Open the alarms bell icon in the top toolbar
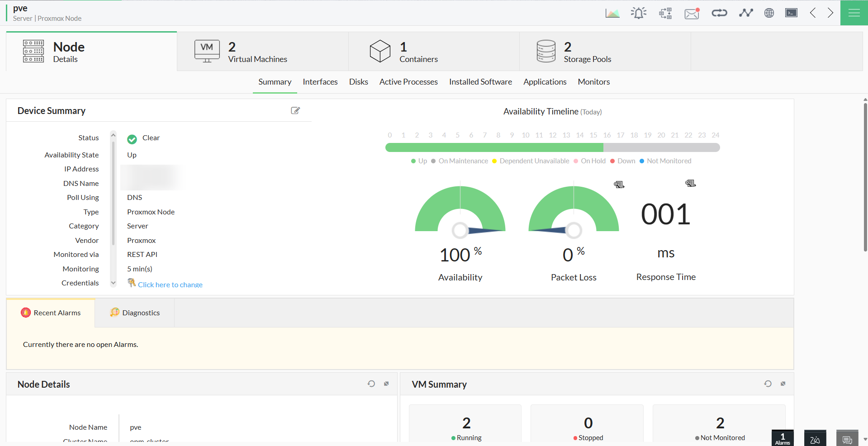 (638, 13)
